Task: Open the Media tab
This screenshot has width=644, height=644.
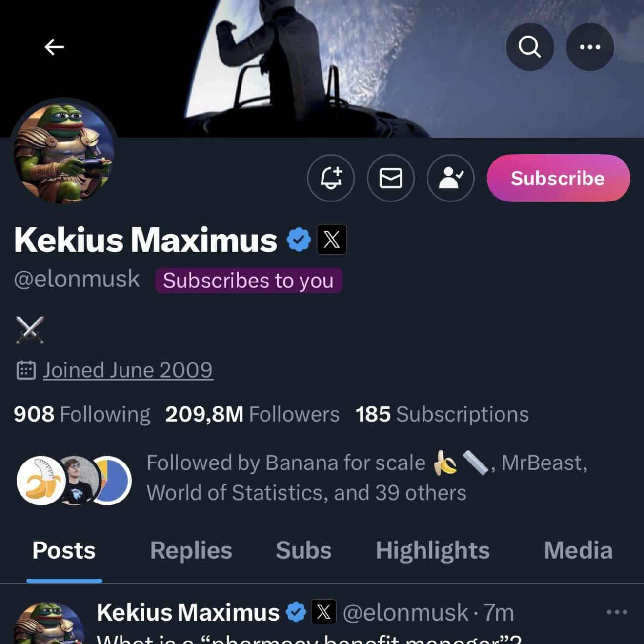Action: pyautogui.click(x=578, y=550)
